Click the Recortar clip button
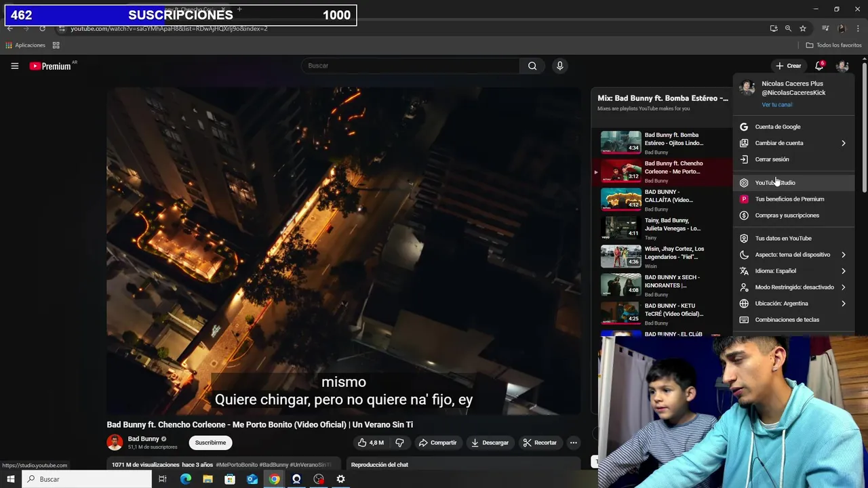The height and width of the screenshot is (488, 868). pos(540,443)
